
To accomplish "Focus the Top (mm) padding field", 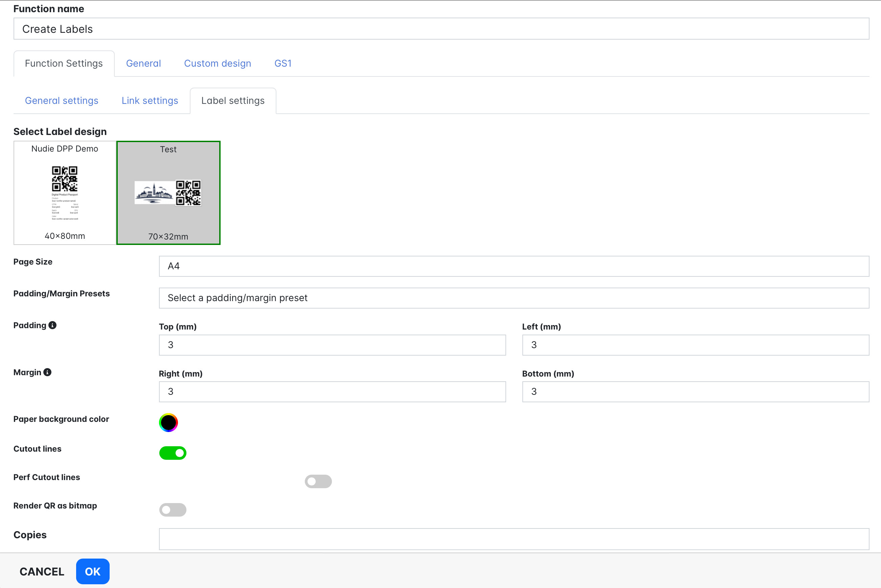I will point(332,345).
